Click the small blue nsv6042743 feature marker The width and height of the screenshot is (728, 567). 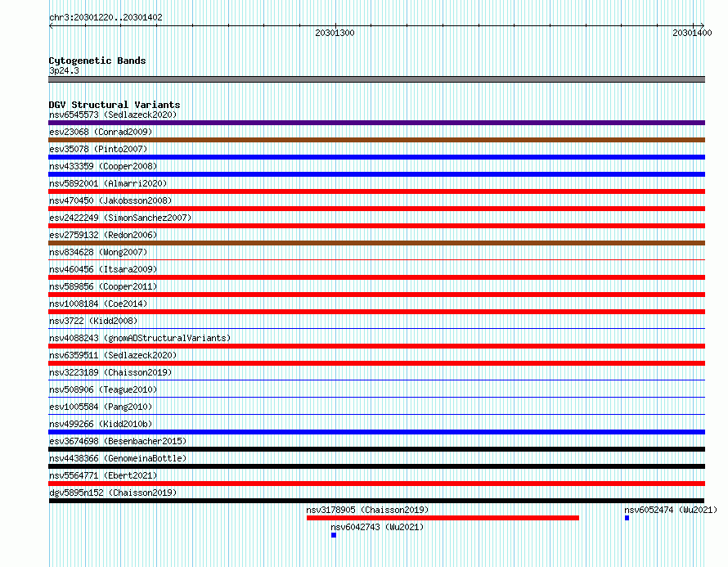(x=334, y=535)
